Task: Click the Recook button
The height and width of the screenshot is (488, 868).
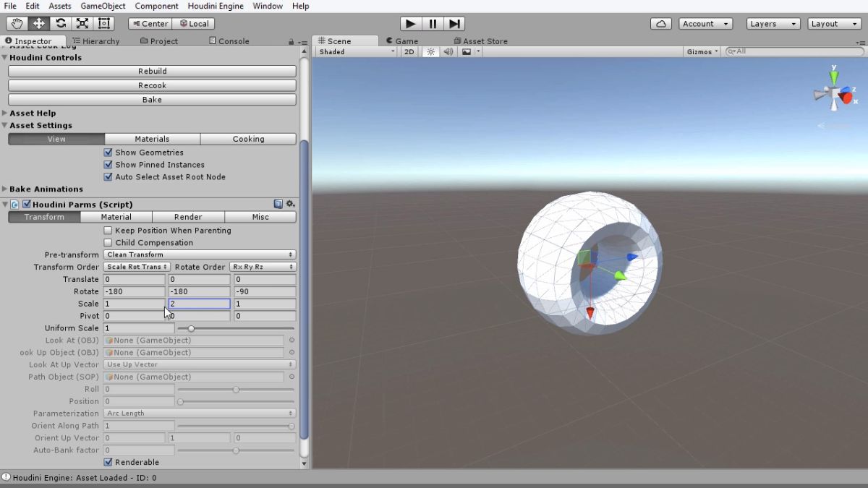Action: (x=152, y=85)
